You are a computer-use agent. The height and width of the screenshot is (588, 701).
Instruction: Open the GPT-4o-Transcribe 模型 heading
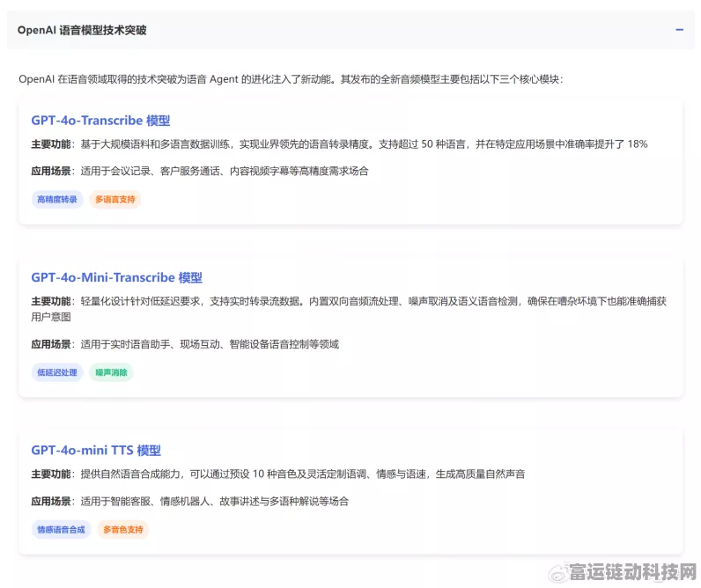[100, 121]
